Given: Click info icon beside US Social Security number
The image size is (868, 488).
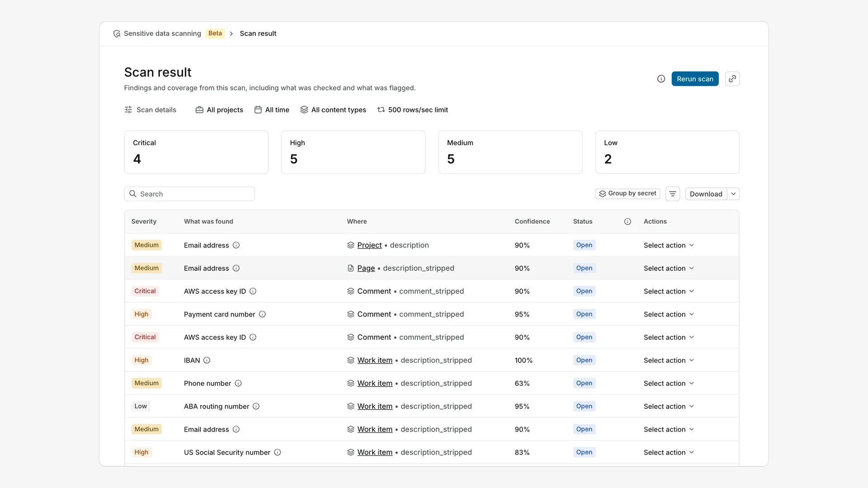Looking at the screenshot, I should coord(278,452).
